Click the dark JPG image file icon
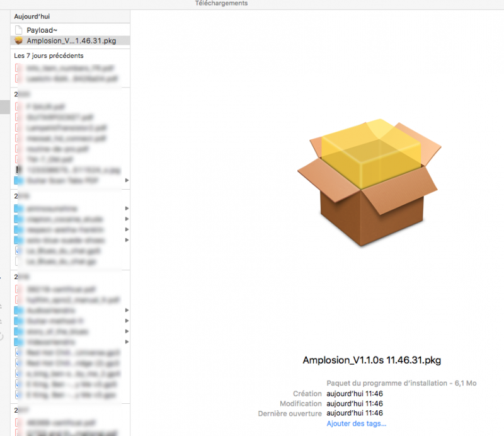This screenshot has width=504, height=436. pyautogui.click(x=18, y=169)
